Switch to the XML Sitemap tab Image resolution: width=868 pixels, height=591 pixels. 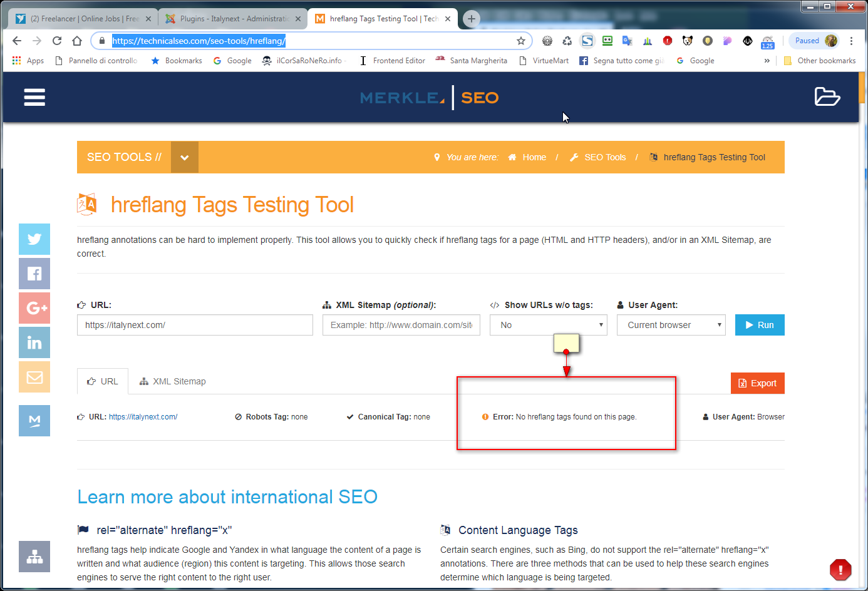tap(173, 381)
